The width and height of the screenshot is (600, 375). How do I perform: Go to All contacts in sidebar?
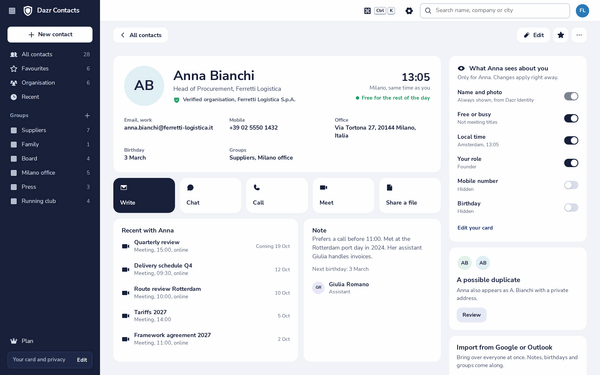click(x=50, y=54)
